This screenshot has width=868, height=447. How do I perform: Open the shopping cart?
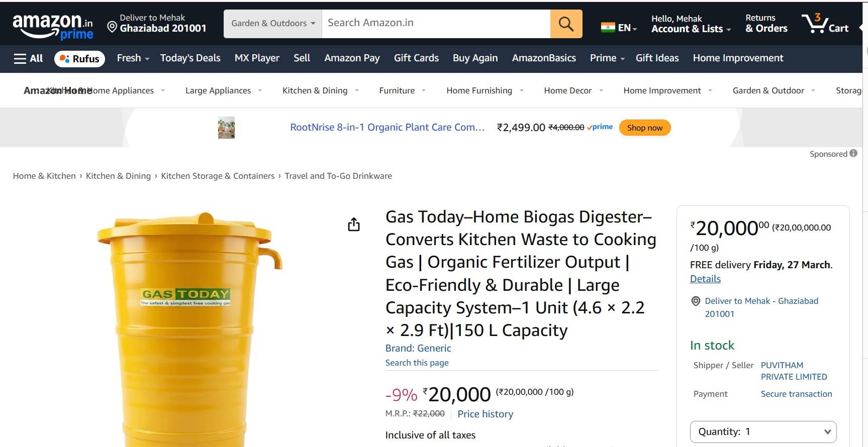[825, 24]
